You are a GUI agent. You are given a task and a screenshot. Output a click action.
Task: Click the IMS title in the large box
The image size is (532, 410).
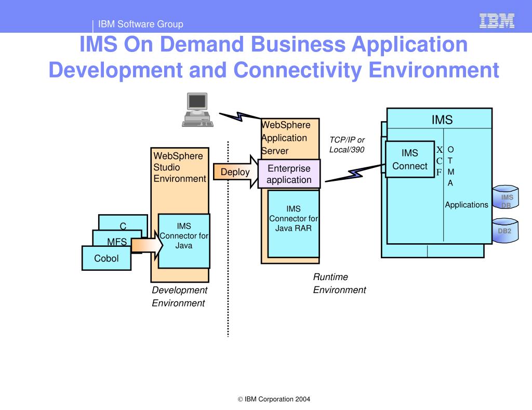442,120
